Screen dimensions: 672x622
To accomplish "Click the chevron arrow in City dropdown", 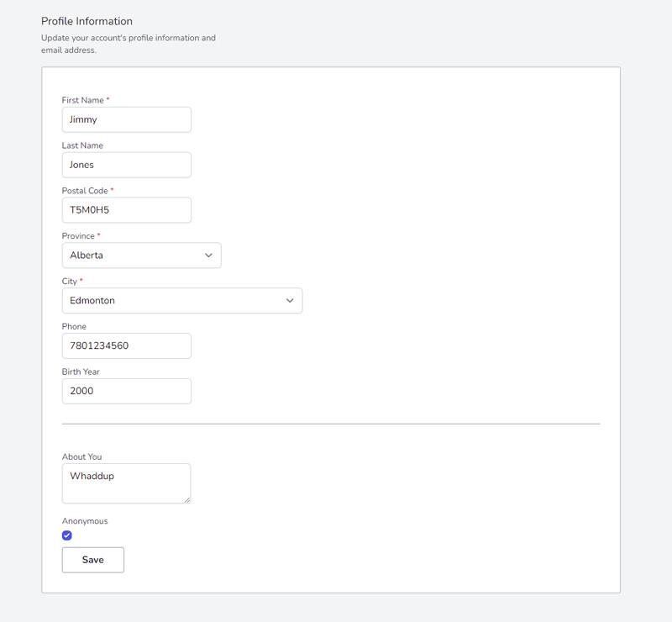I will click(x=290, y=300).
